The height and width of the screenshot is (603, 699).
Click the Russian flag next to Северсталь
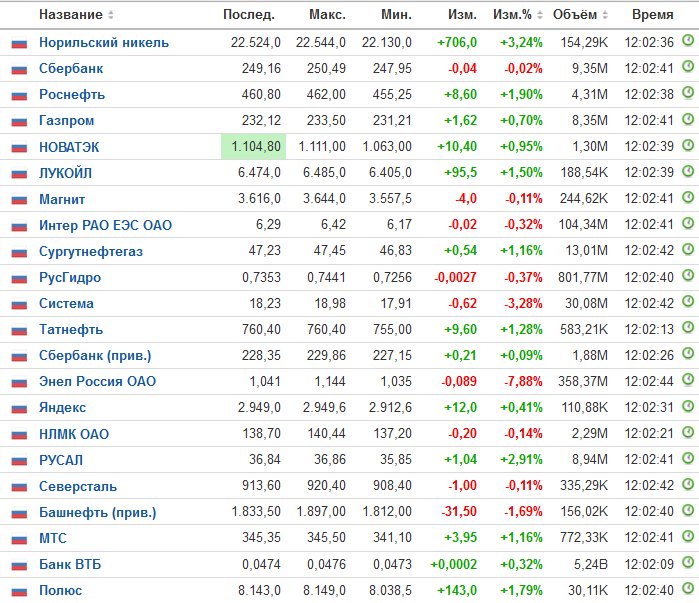click(19, 487)
